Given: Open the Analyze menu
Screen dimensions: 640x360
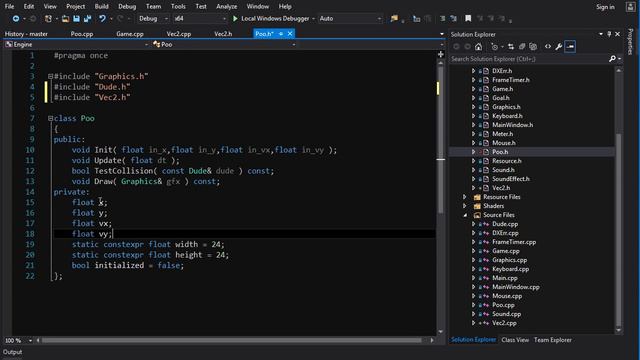Looking at the screenshot, I should pyautogui.click(x=227, y=7).
